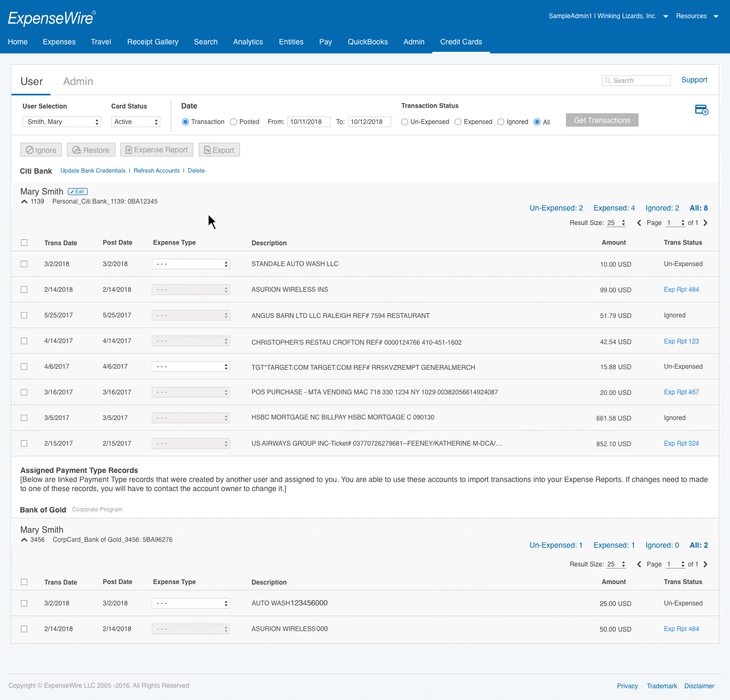
Task: Check the select-all box in Bank of Gold table
Action: click(x=24, y=582)
